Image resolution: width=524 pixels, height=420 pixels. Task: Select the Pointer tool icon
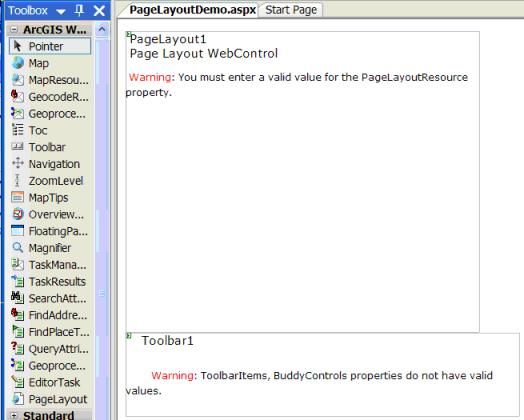(x=18, y=46)
